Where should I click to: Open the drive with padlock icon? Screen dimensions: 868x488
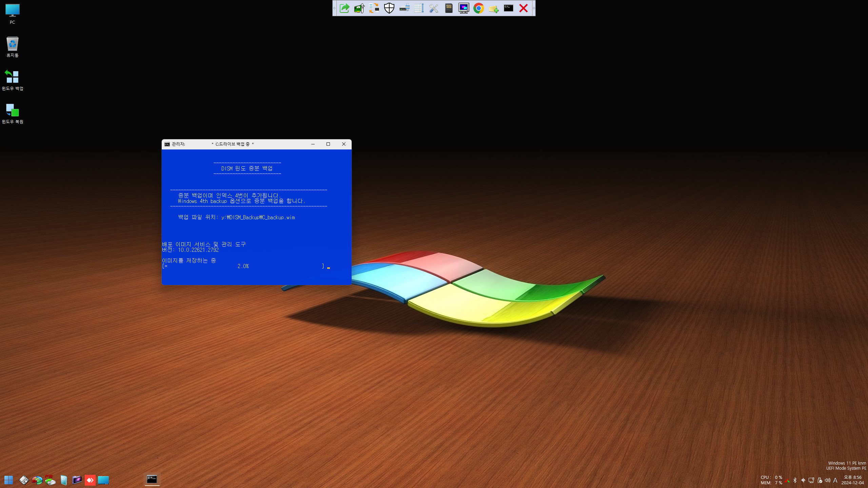pyautogui.click(x=404, y=8)
